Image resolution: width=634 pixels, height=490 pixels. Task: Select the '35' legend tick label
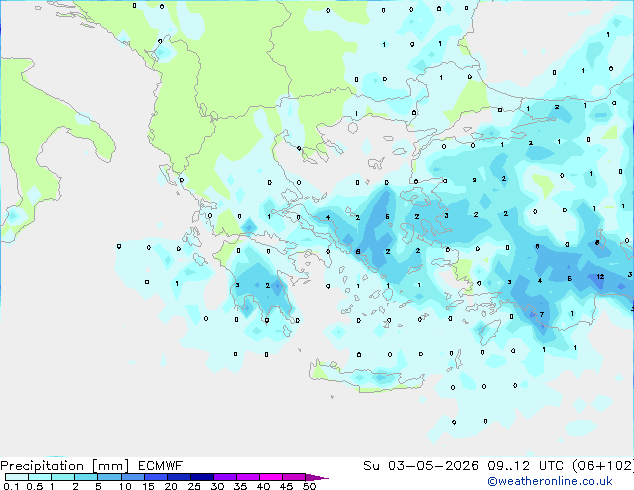click(x=240, y=486)
